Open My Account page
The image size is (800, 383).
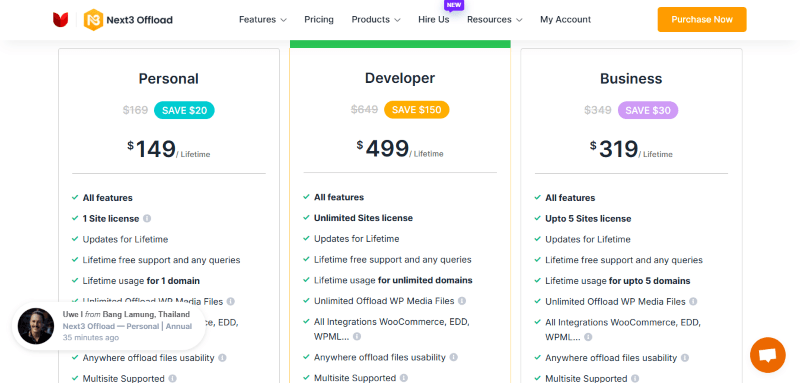(x=565, y=20)
